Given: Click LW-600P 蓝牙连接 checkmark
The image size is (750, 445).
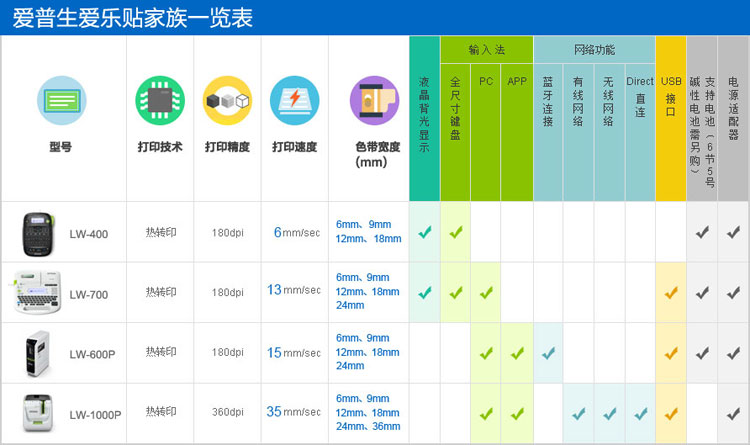Looking at the screenshot, I should [548, 353].
